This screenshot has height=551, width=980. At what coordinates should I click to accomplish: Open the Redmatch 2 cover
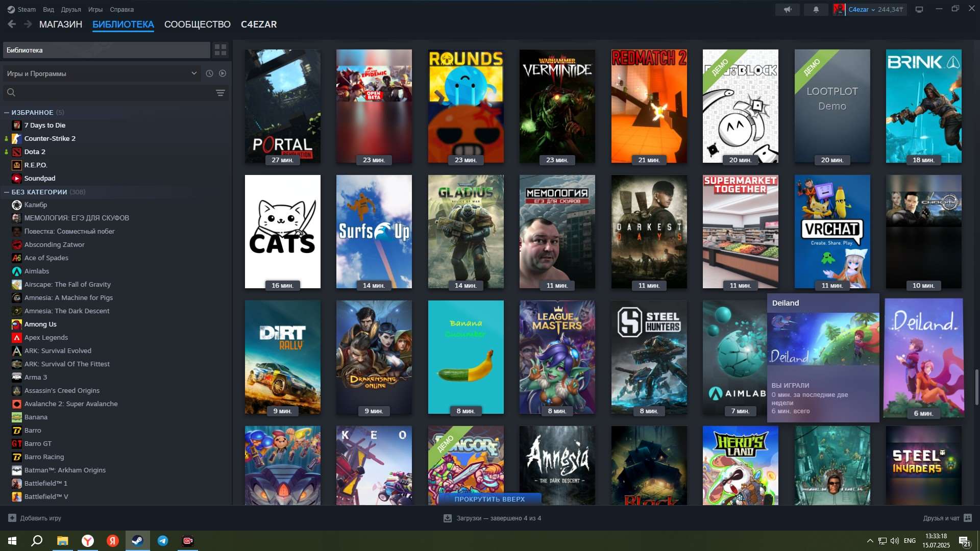tap(649, 106)
